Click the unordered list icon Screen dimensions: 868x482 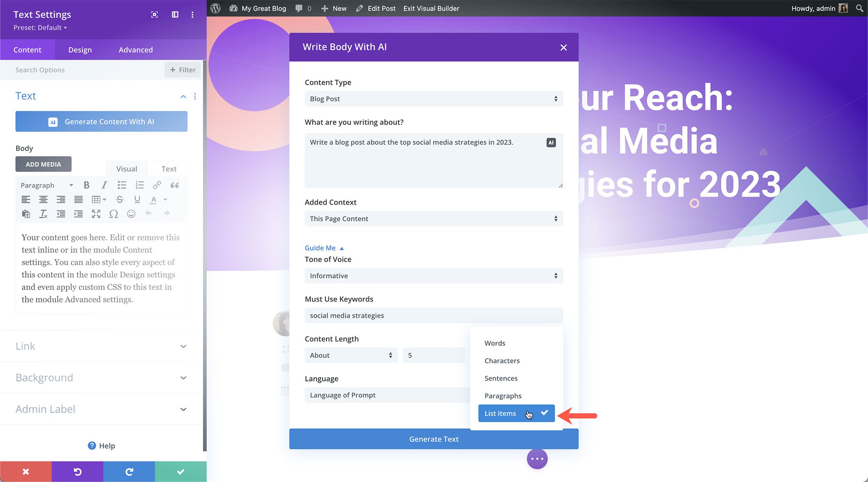pos(122,185)
